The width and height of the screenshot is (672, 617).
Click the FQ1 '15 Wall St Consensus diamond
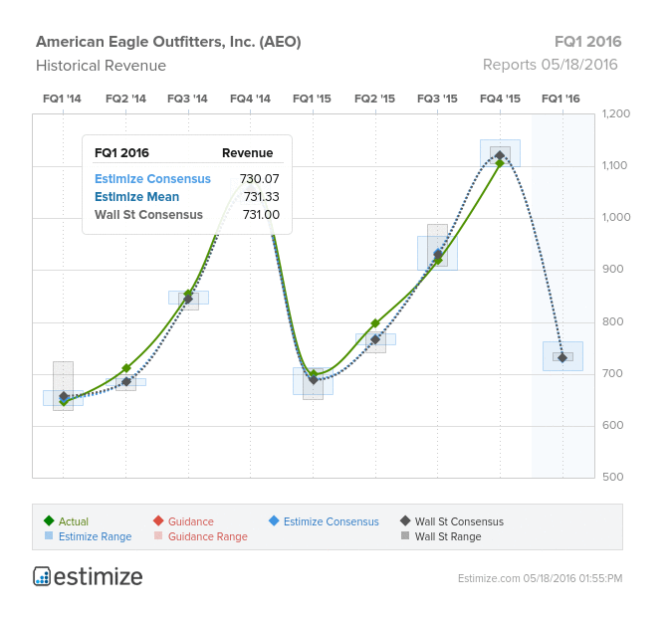tap(314, 380)
